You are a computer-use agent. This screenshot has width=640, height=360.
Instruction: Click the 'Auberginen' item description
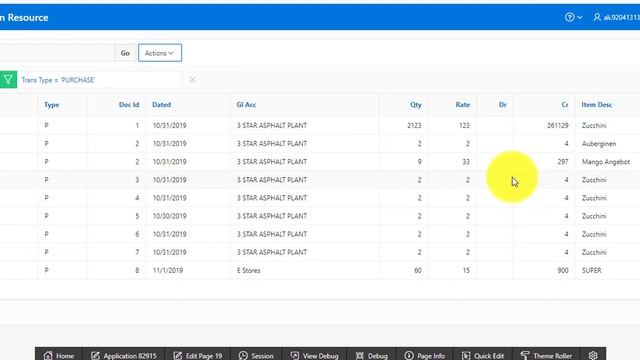coord(599,144)
